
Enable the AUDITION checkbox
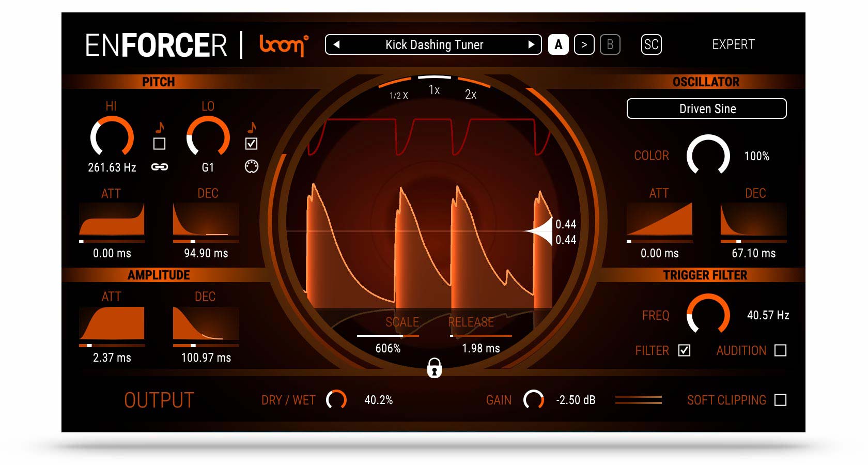(x=780, y=351)
